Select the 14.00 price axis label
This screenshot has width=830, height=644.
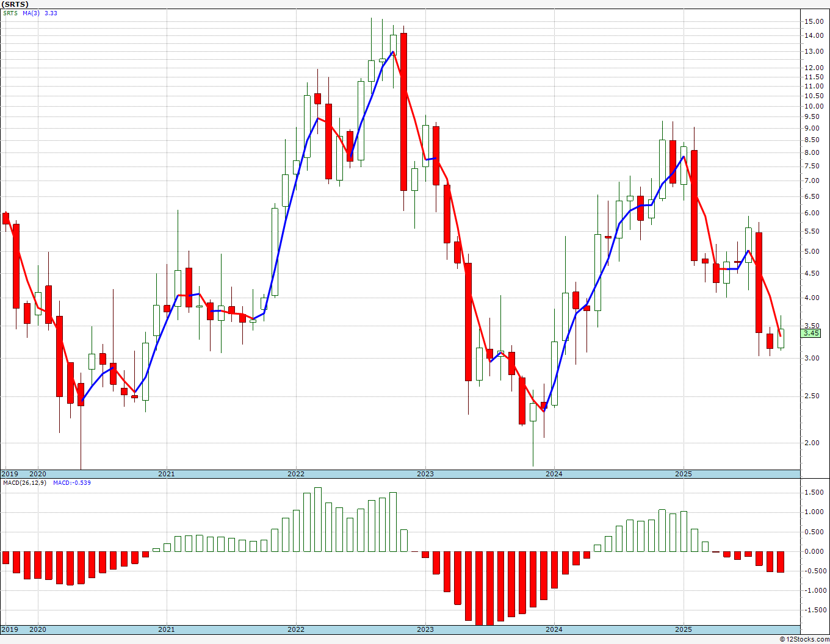click(814, 35)
